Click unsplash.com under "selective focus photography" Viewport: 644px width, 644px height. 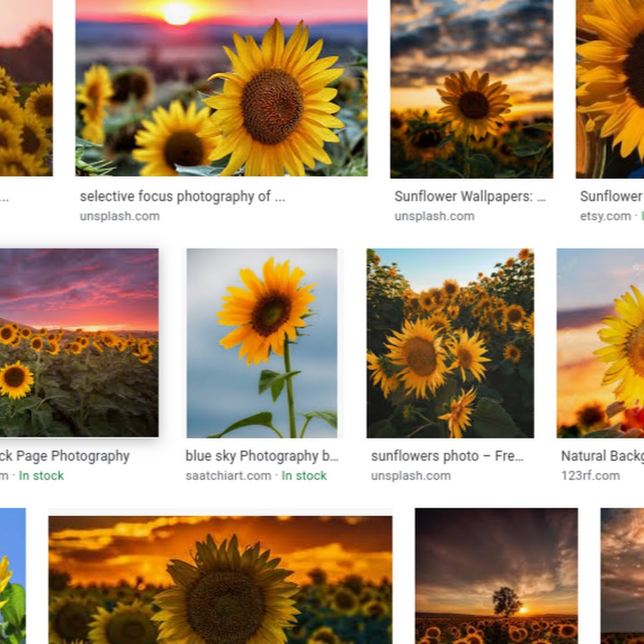[119, 216]
